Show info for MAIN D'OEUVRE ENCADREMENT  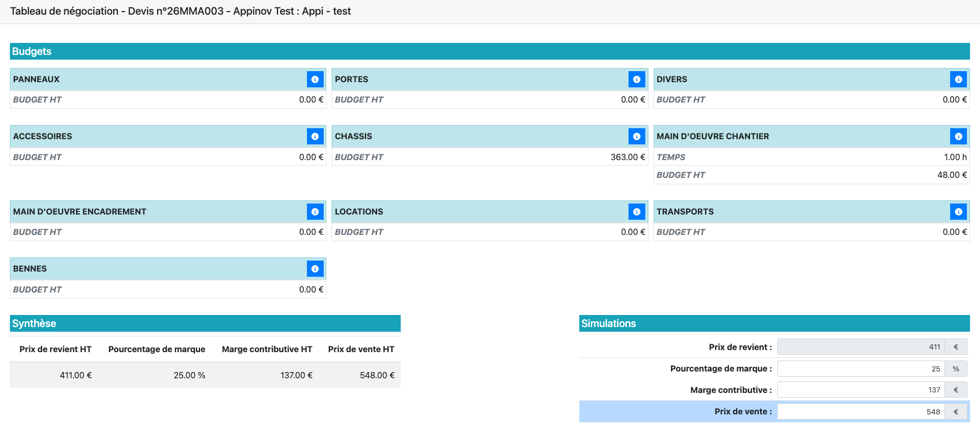pos(315,212)
